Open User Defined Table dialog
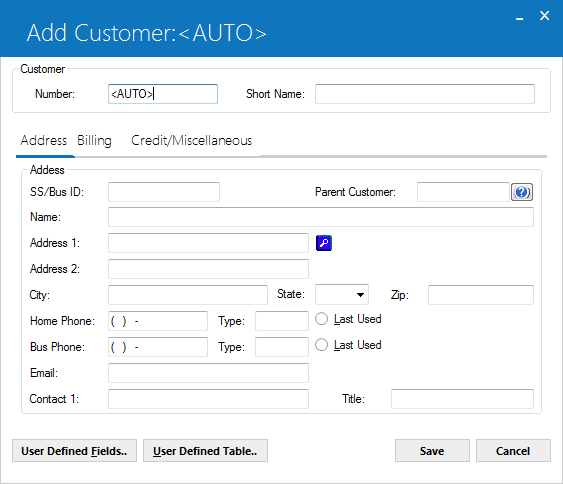The height and width of the screenshot is (484, 563). pyautogui.click(x=205, y=451)
